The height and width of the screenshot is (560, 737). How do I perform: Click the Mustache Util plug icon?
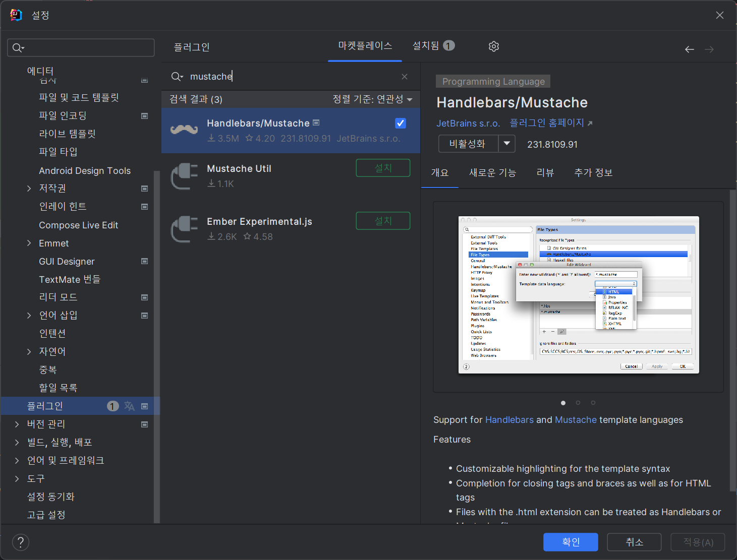184,176
